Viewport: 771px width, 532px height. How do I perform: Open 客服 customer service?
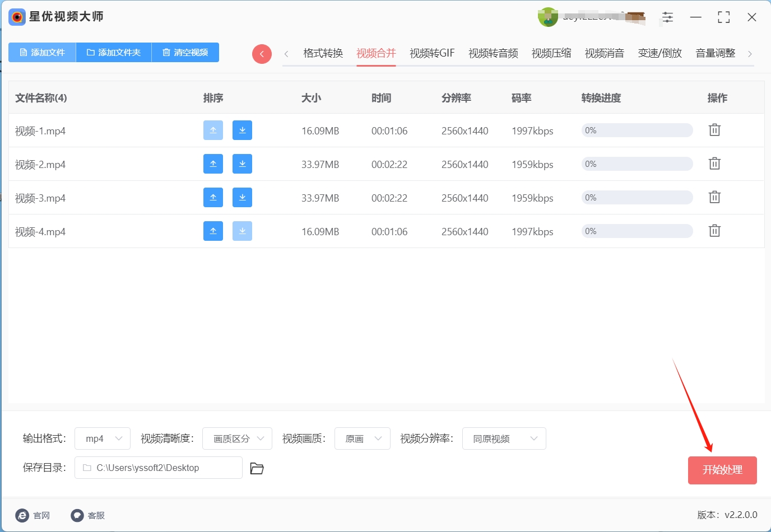click(x=88, y=515)
